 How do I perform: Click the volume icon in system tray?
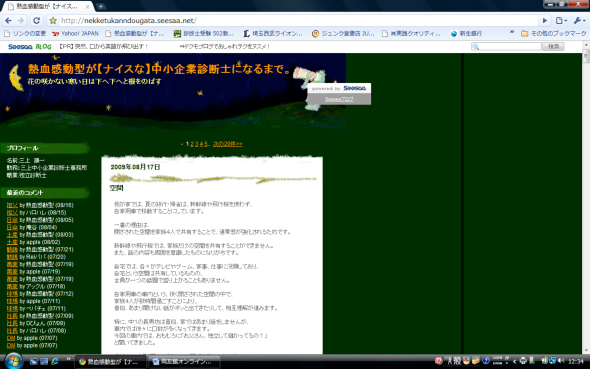[561, 361]
